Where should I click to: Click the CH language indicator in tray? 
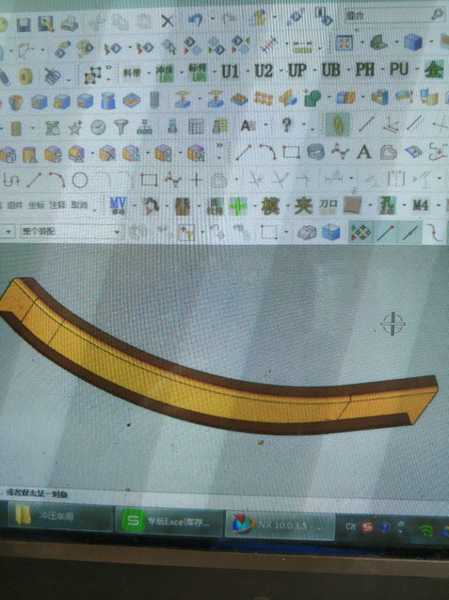pyautogui.click(x=350, y=527)
